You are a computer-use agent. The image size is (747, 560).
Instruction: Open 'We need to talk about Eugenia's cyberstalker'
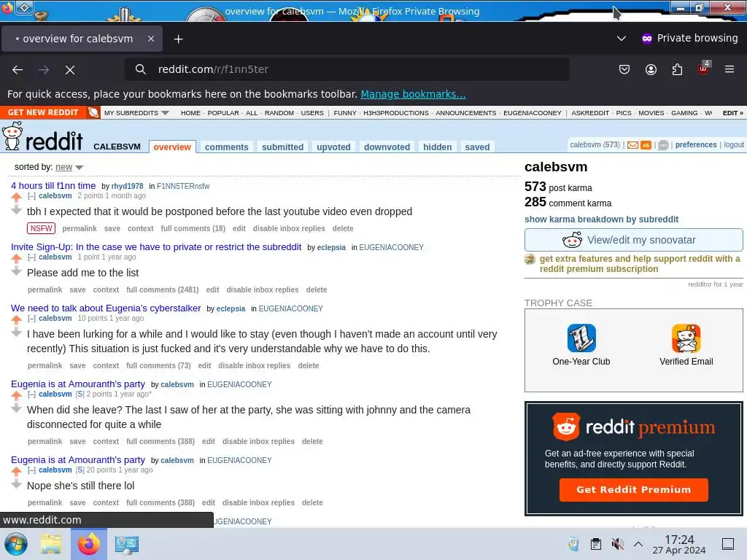(x=106, y=308)
